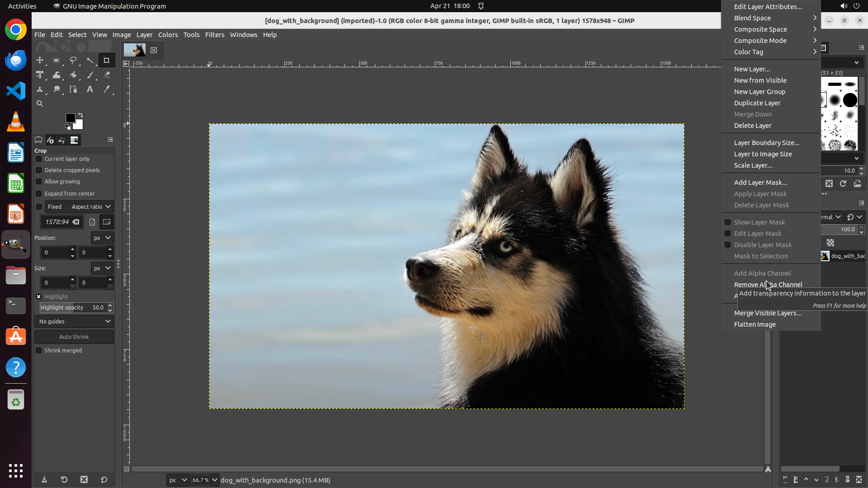
Task: Select the Fuzzy Select wand tool
Action: [x=90, y=60]
